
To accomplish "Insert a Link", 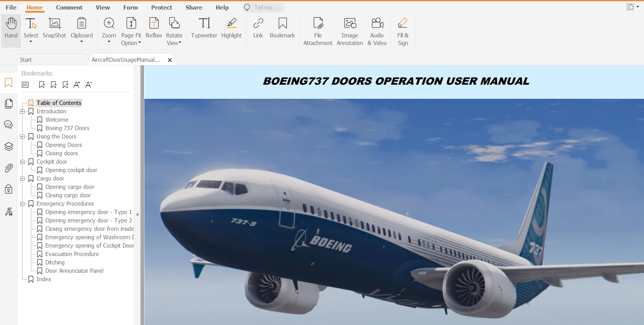I will point(258,28).
